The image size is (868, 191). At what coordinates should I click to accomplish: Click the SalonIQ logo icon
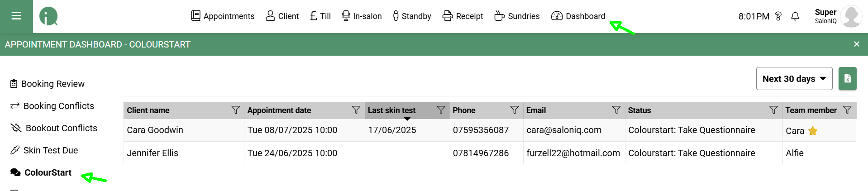pos(48,16)
